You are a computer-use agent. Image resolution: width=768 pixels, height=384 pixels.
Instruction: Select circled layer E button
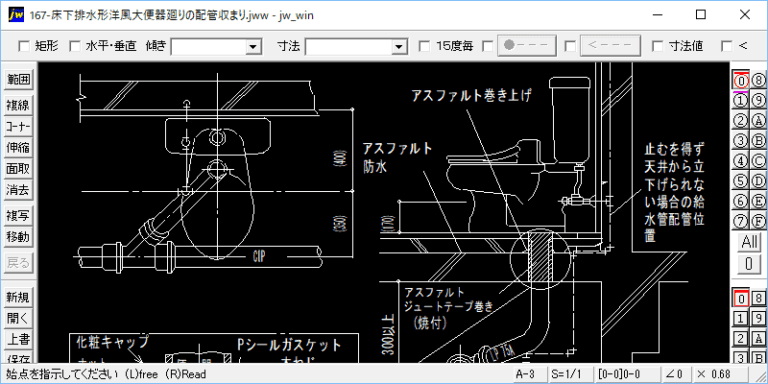point(758,201)
